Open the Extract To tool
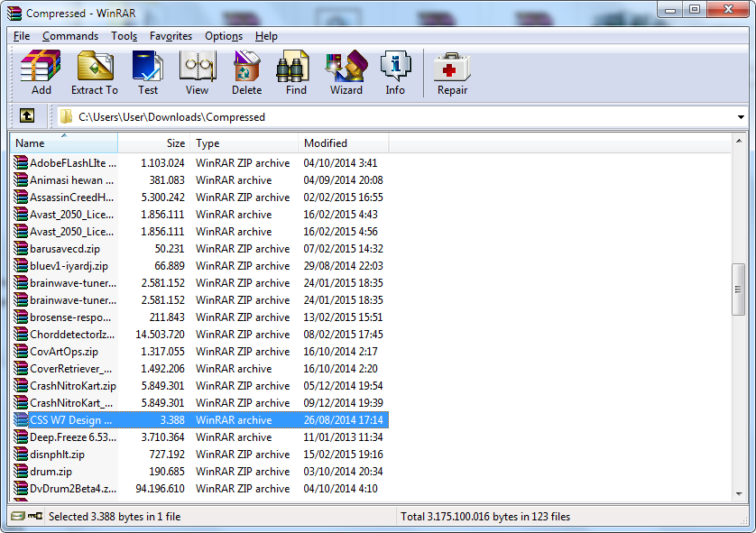756x533 pixels. tap(95, 72)
